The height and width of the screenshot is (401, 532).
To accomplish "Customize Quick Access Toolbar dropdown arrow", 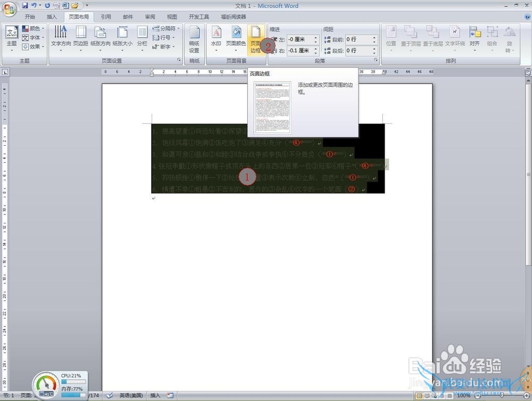I will (x=87, y=5).
